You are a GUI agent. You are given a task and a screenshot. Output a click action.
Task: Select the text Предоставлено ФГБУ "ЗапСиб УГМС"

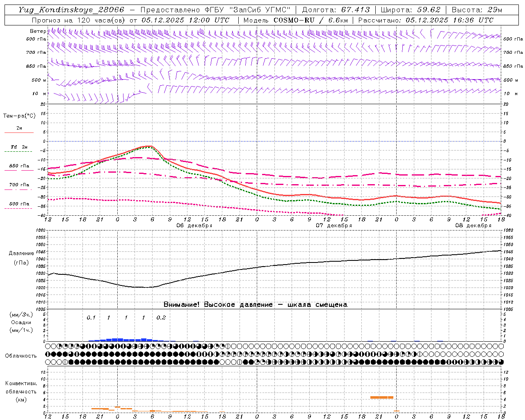click(x=215, y=10)
